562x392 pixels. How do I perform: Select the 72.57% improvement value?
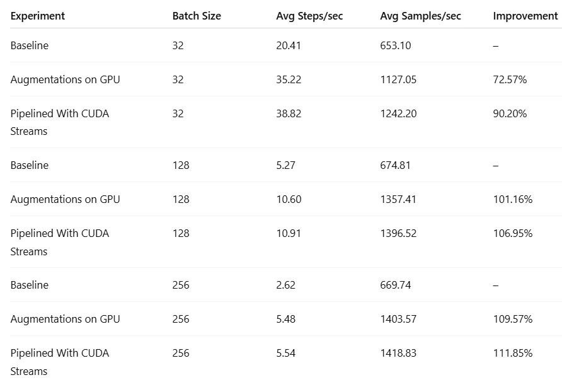tap(510, 79)
